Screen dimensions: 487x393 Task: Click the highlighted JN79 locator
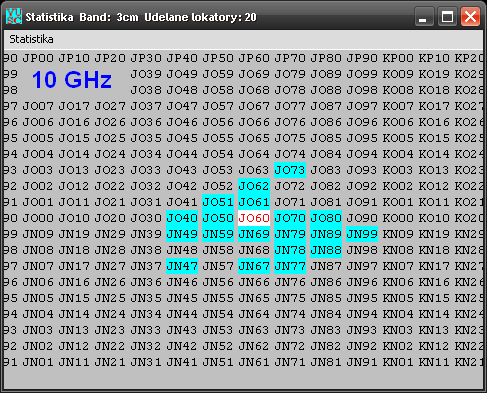[x=290, y=234]
